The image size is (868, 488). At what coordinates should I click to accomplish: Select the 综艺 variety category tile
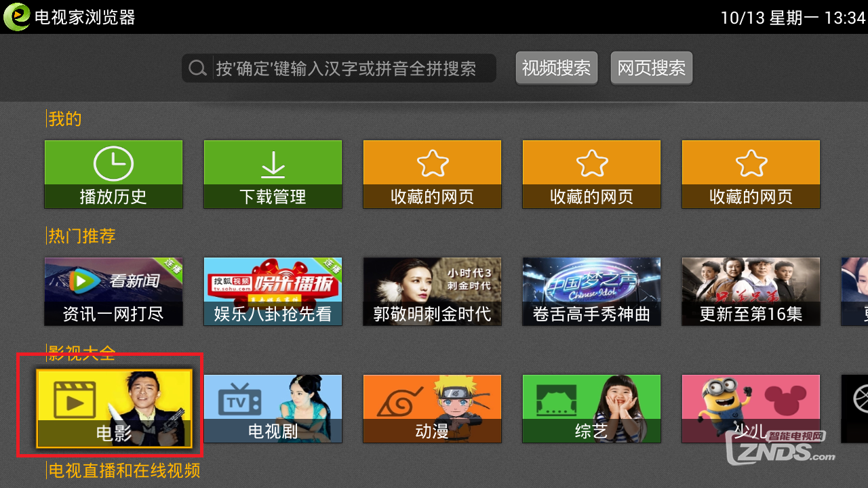(x=591, y=409)
